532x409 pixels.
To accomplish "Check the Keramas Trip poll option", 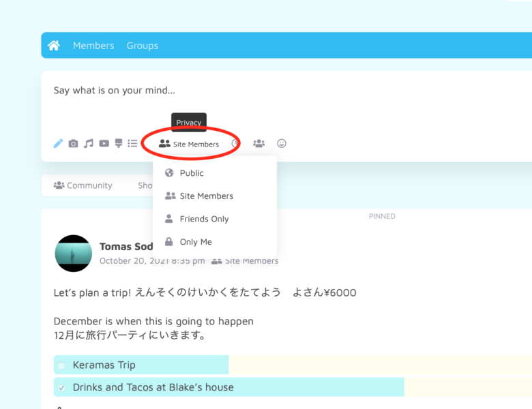I will pyautogui.click(x=61, y=365).
